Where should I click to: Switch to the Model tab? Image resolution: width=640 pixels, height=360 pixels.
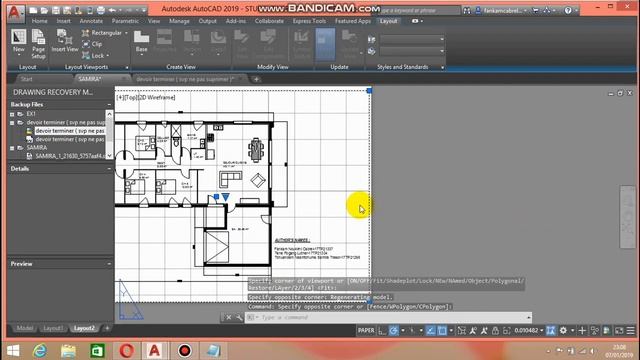point(24,328)
